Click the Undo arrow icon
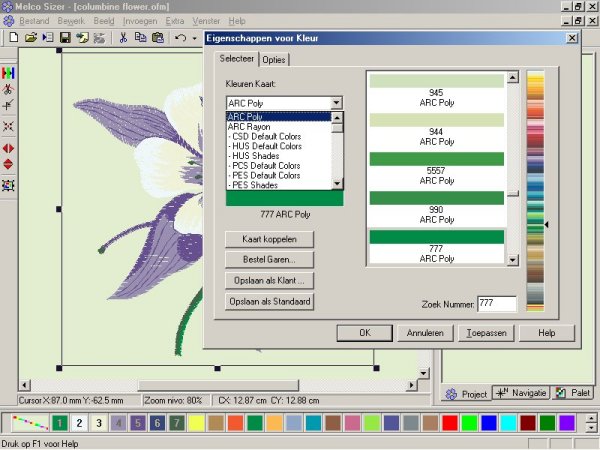600x450 pixels. (x=180, y=38)
